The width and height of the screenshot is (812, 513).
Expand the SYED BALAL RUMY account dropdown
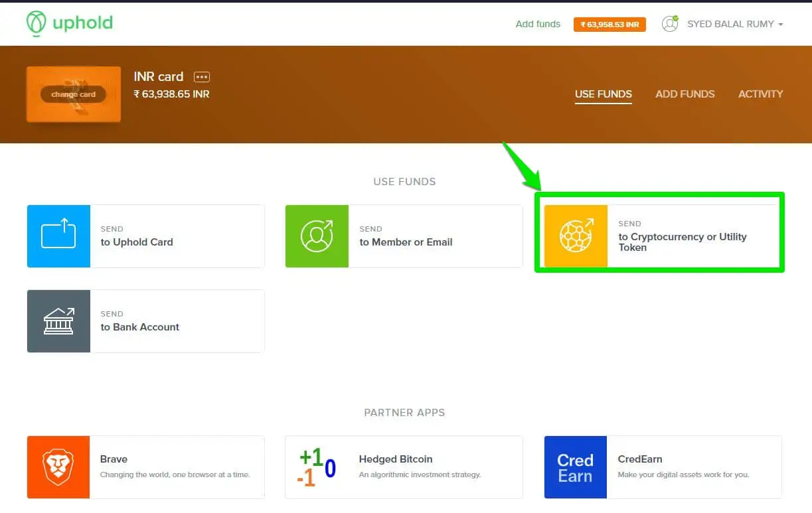(x=735, y=24)
